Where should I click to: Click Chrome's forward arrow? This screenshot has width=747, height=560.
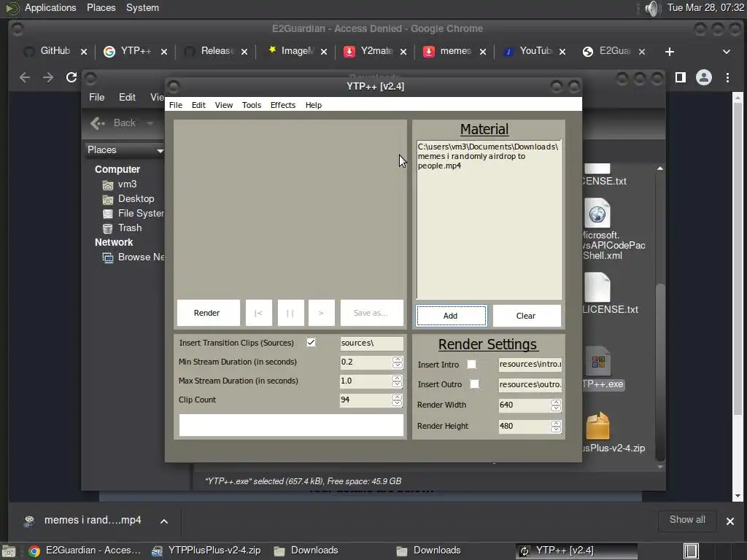pyautogui.click(x=48, y=77)
